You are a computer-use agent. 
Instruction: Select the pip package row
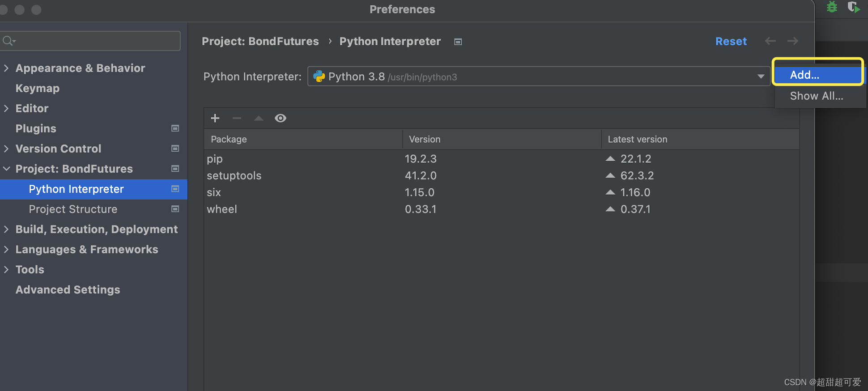pyautogui.click(x=502, y=158)
